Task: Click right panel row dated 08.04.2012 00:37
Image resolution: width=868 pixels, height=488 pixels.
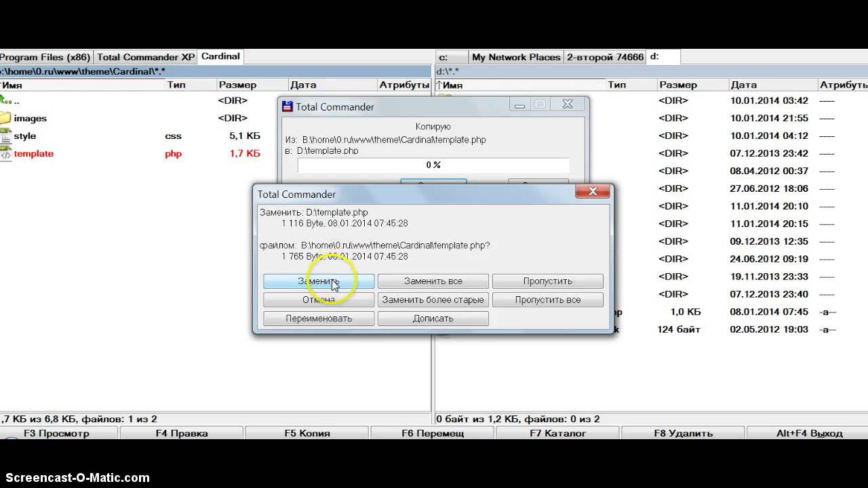Action: point(651,171)
